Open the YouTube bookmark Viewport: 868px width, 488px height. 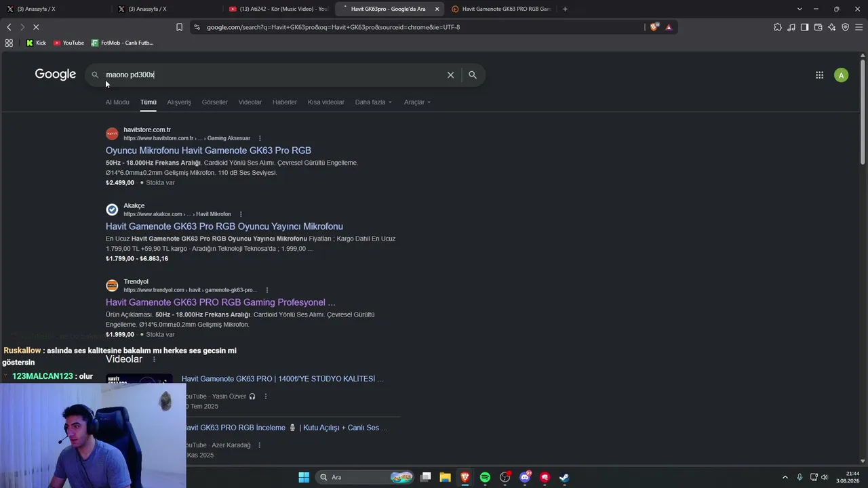(68, 43)
